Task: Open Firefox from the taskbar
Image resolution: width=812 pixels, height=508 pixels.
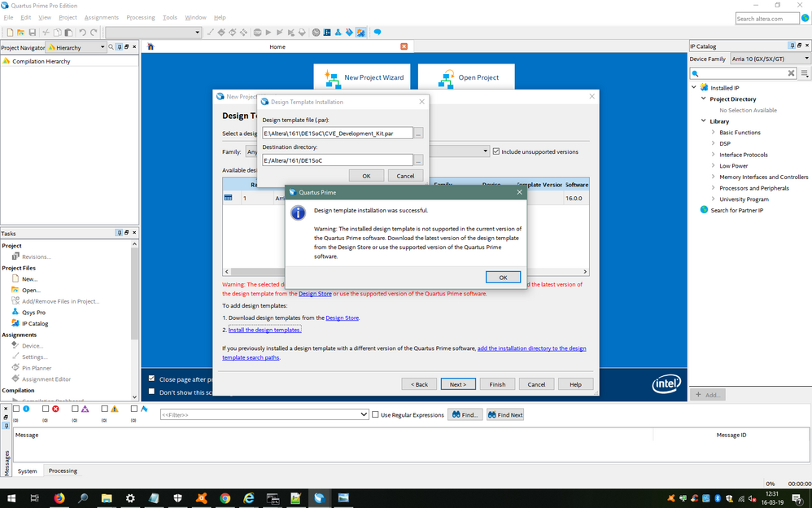Action: tap(59, 498)
